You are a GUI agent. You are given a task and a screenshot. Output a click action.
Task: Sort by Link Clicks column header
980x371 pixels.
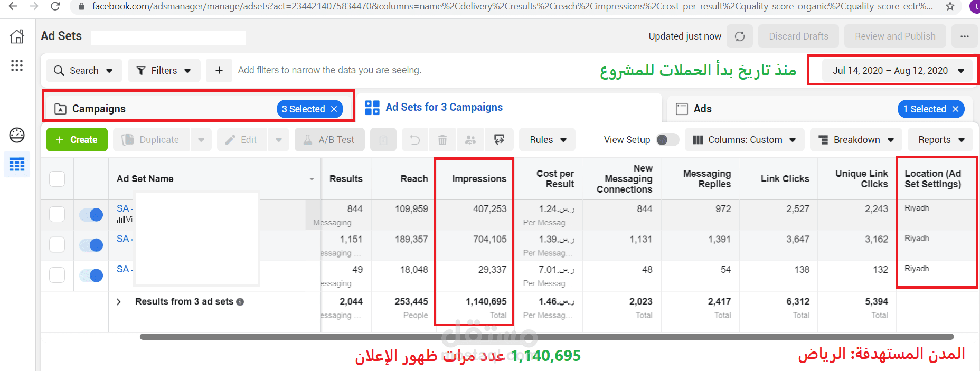click(x=785, y=179)
